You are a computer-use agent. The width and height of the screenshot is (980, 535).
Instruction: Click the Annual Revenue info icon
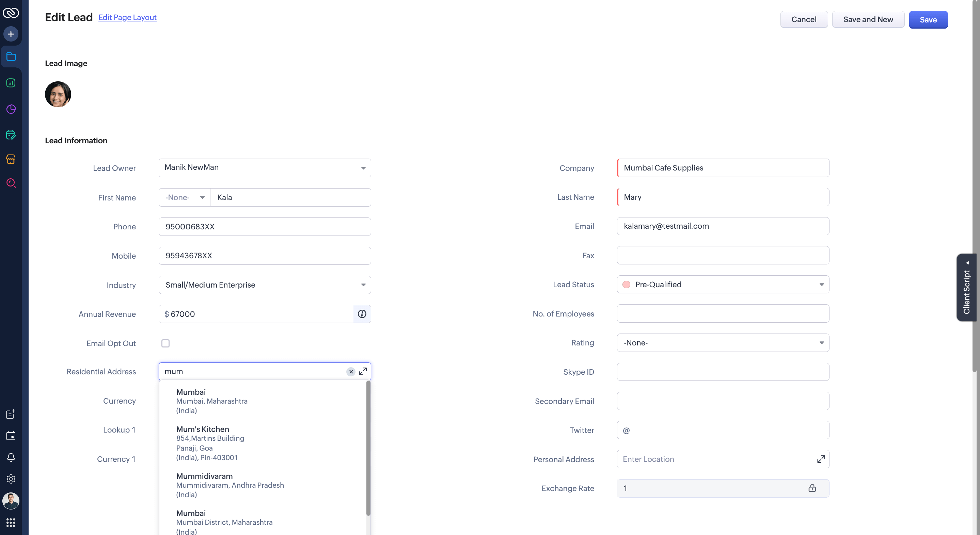(362, 314)
